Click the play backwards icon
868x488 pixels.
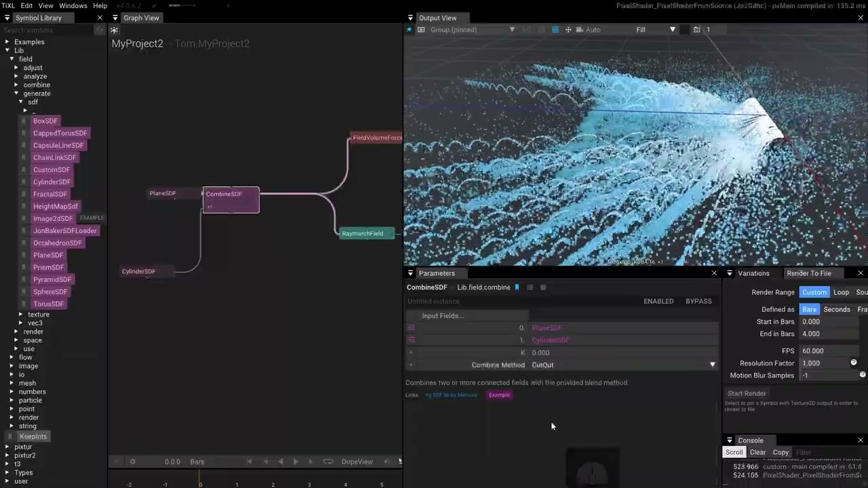point(281,462)
